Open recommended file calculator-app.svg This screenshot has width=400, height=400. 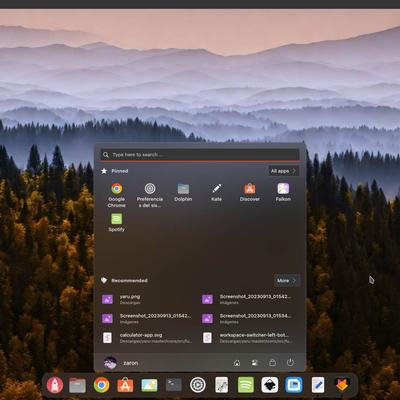point(147,338)
